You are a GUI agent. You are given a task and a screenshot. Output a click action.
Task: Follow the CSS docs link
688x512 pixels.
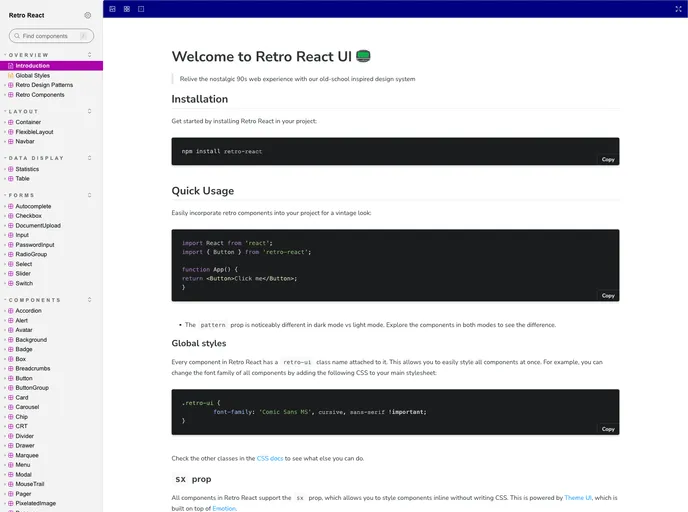pos(270,458)
